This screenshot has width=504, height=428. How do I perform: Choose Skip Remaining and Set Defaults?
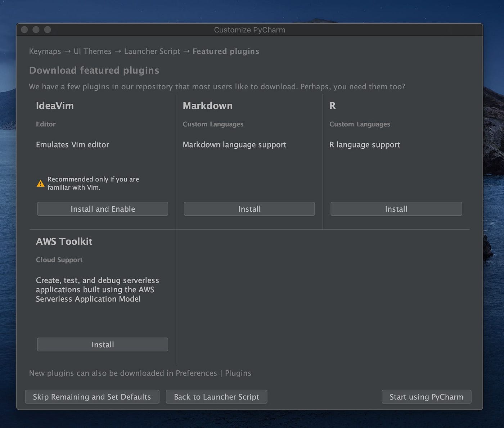click(92, 397)
